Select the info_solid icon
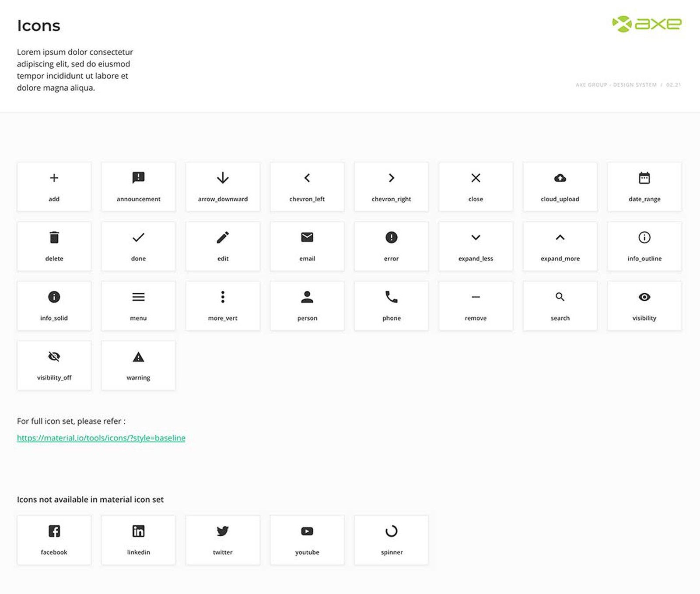The height and width of the screenshot is (594, 700). tap(54, 297)
